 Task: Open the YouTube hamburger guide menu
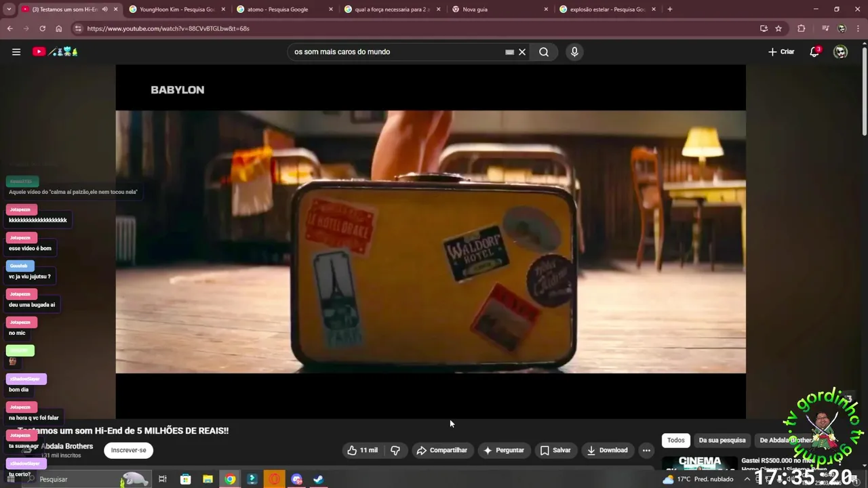(16, 52)
